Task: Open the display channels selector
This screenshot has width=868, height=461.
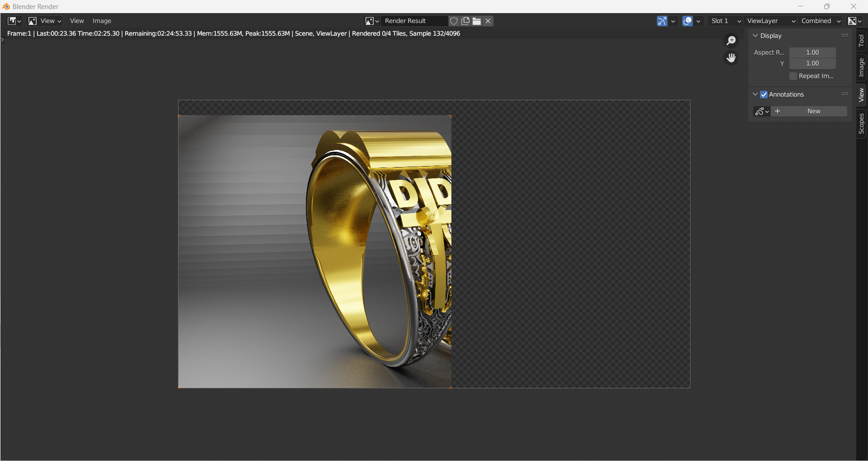Action: (855, 21)
